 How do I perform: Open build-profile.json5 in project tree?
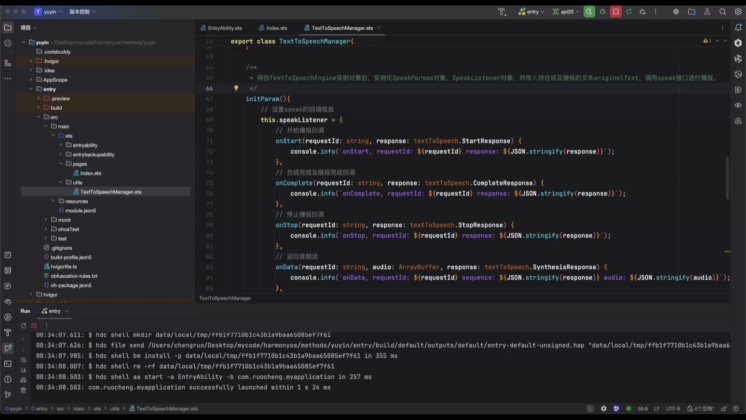(70, 257)
